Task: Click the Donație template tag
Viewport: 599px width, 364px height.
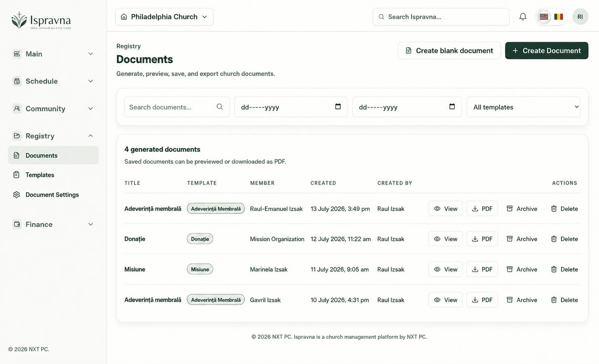Action: 200,239
